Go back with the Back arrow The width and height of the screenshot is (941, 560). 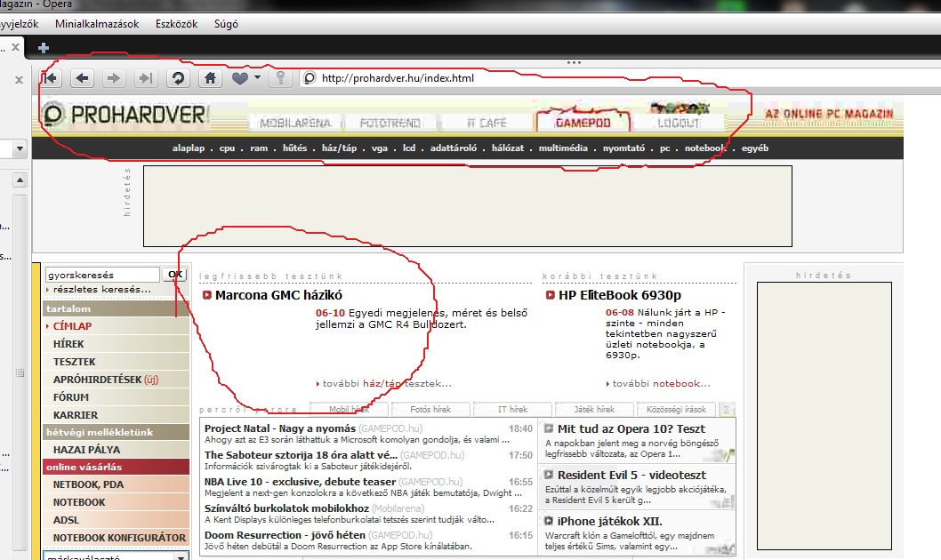(82, 78)
